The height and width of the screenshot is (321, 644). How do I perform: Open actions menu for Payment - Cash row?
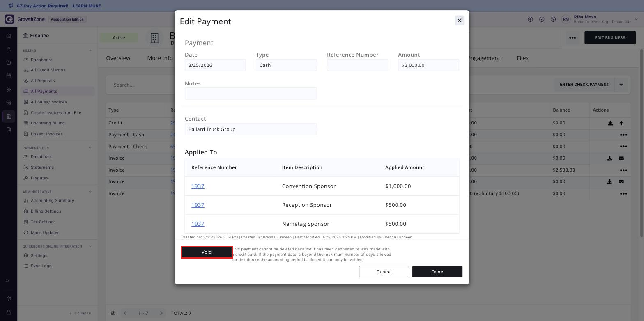[623, 135]
